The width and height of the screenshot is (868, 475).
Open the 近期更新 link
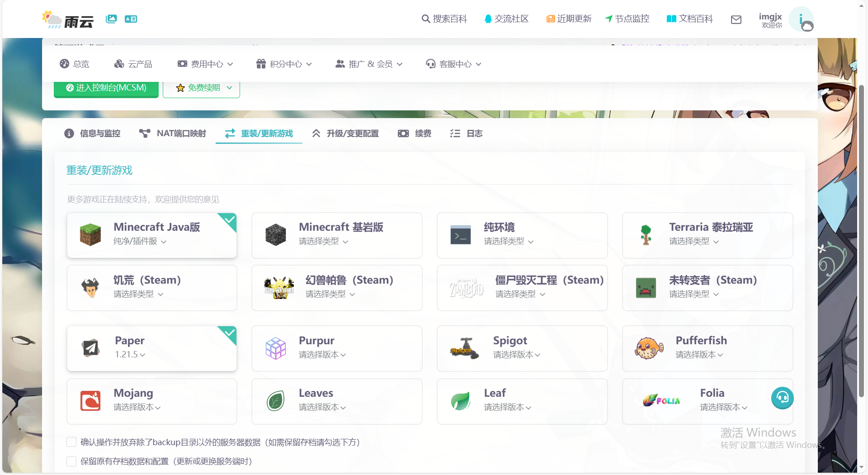click(569, 19)
